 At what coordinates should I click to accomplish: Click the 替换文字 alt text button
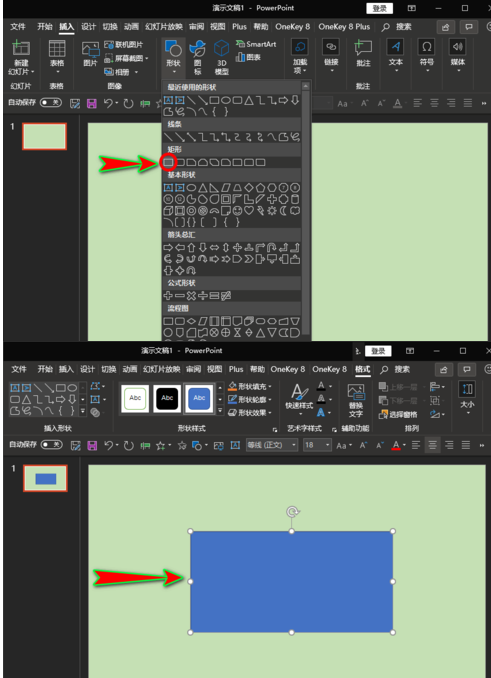click(356, 401)
